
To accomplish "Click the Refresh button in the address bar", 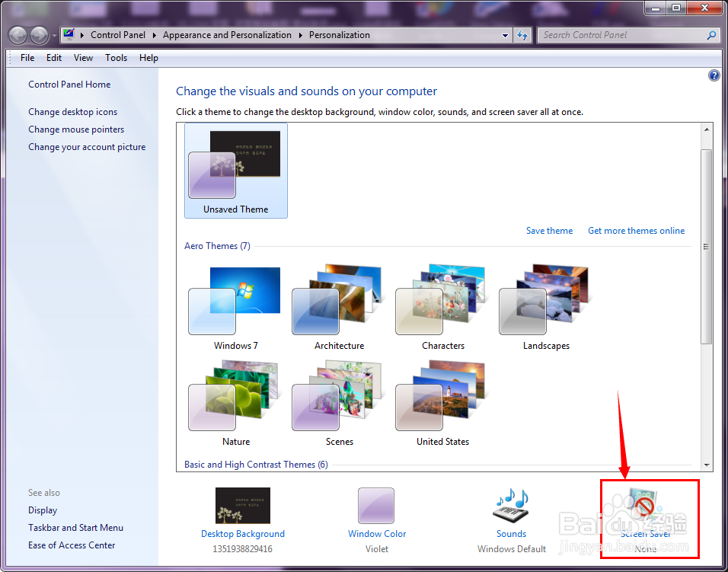I will [522, 35].
